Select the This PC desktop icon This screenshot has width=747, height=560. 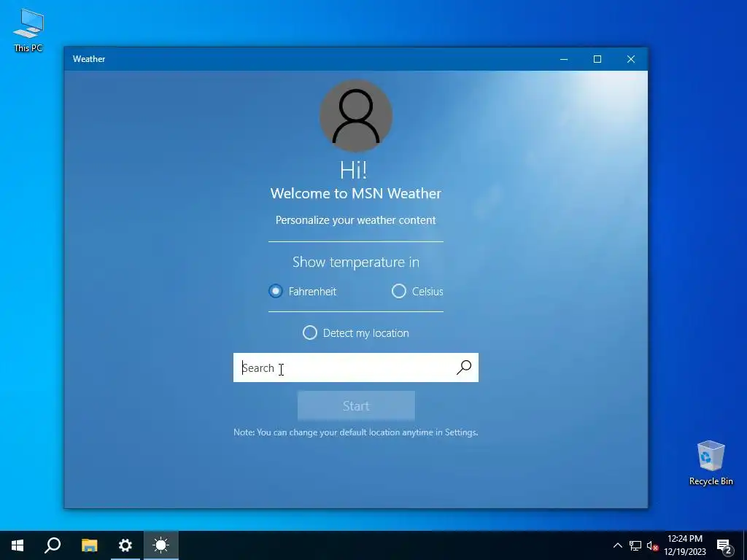click(28, 31)
